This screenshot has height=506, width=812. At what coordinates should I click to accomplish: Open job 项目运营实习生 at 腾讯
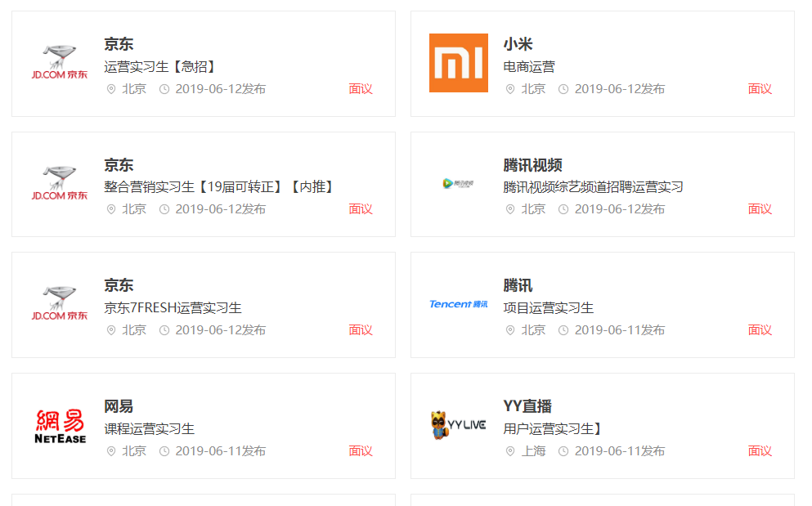tap(549, 307)
